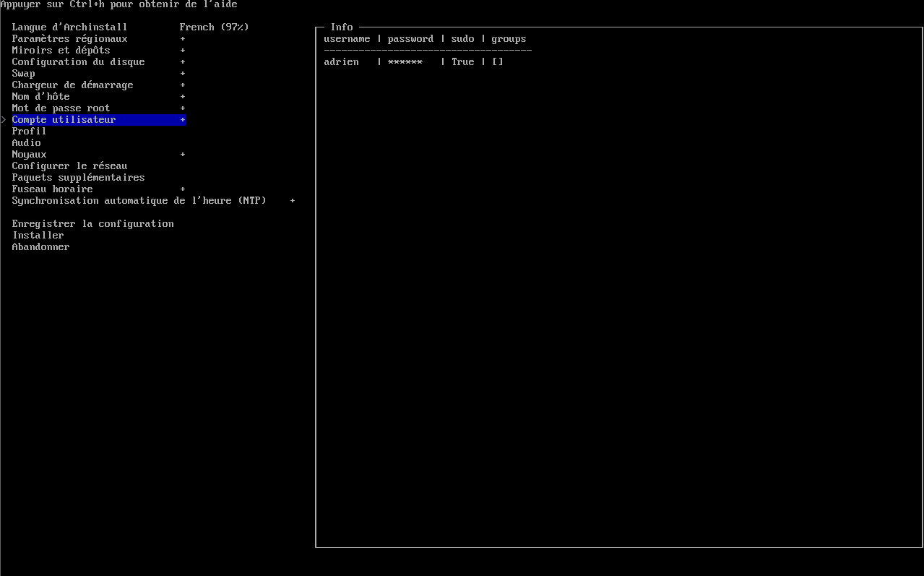
Task: Click the Info panel title
Action: click(x=342, y=27)
